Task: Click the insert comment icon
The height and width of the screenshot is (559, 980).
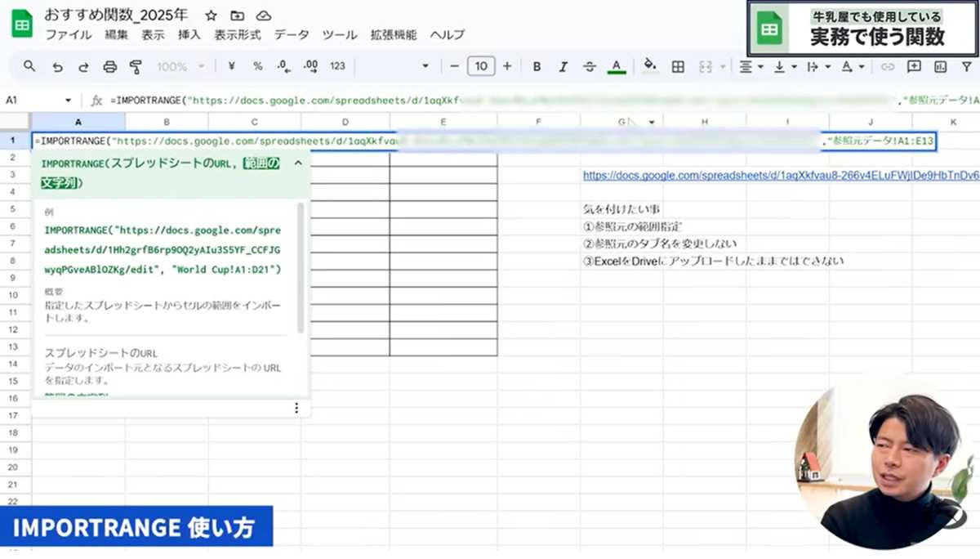Action: coord(914,66)
